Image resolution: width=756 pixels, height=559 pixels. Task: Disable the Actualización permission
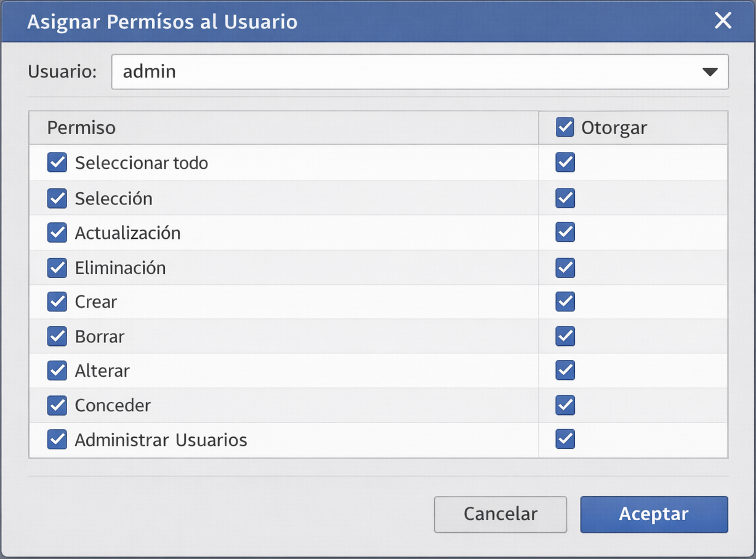point(57,233)
